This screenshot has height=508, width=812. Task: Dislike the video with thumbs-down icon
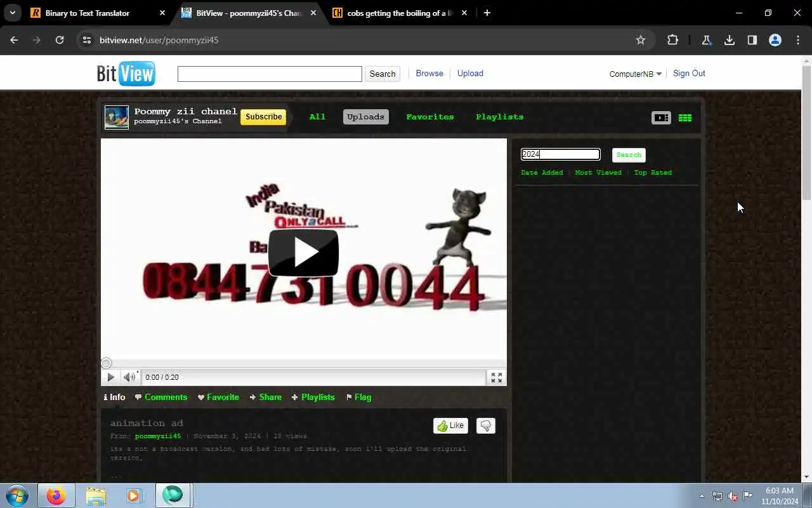point(485,425)
